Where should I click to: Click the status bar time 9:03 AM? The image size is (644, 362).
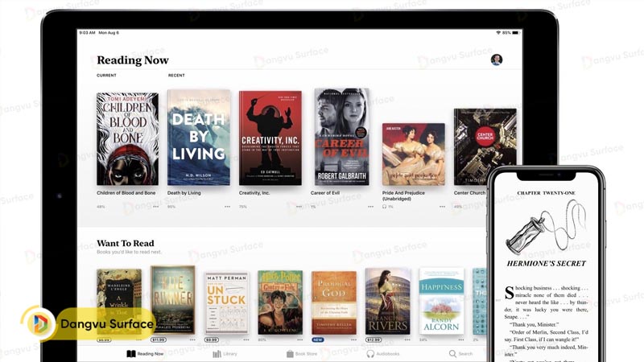[87, 32]
